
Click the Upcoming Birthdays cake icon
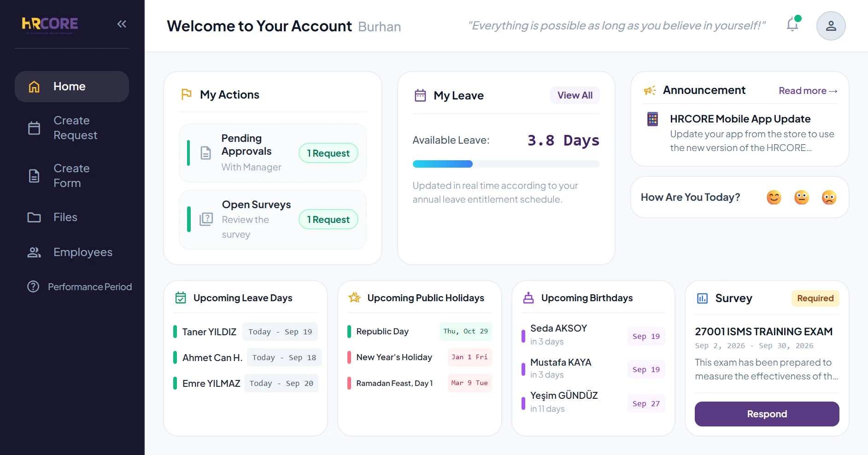pos(528,298)
